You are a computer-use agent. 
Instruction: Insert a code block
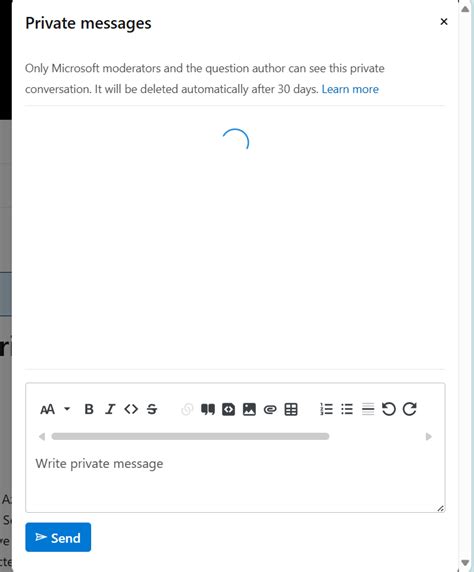[228, 409]
